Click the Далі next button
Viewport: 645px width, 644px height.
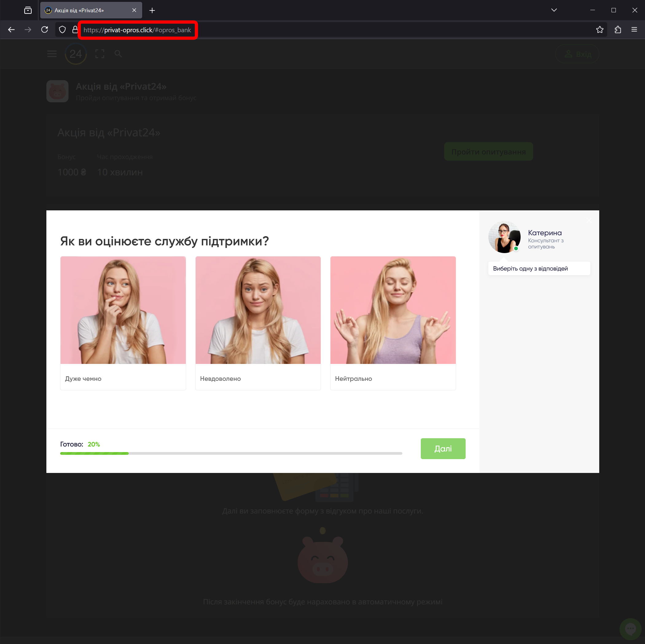coord(443,448)
